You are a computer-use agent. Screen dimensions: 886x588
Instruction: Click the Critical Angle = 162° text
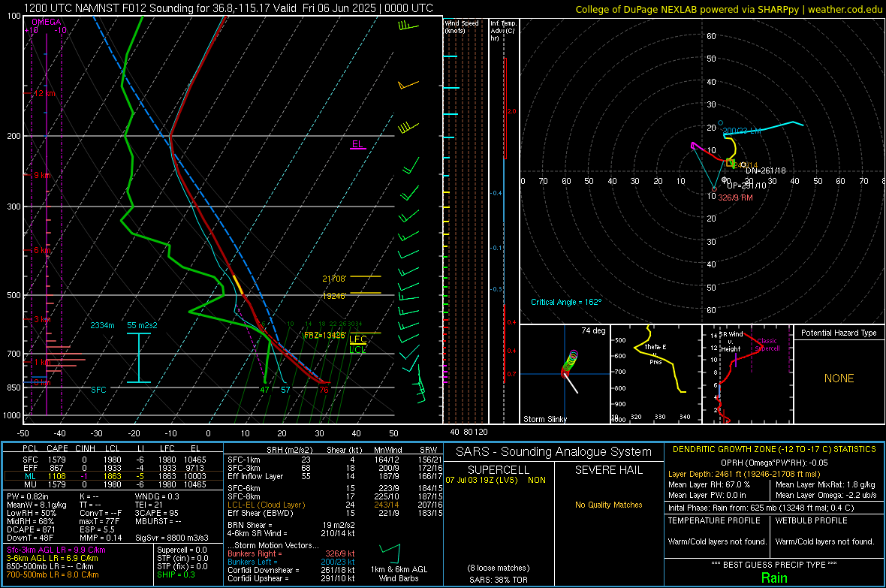566,302
